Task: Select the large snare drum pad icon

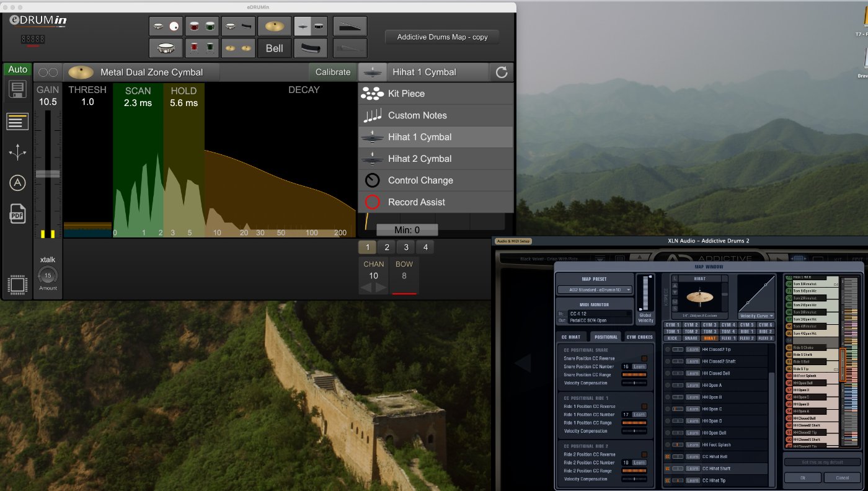Action: 166,48
